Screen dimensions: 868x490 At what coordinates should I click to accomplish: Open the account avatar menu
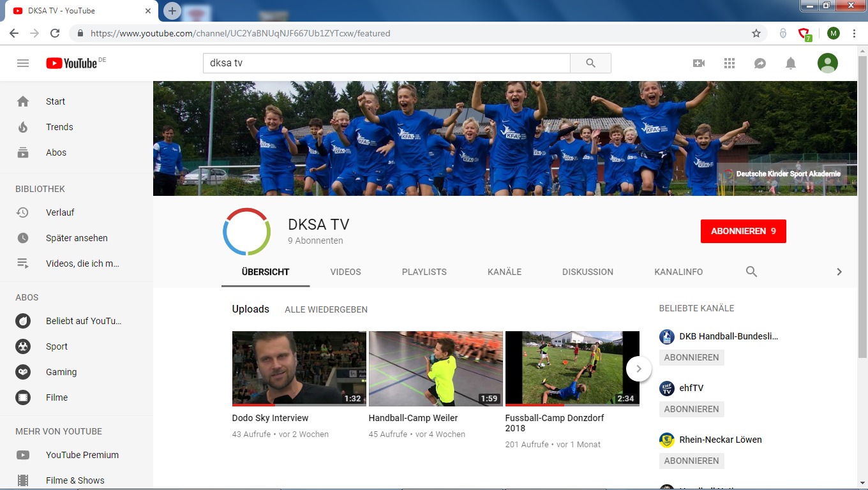pyautogui.click(x=828, y=63)
